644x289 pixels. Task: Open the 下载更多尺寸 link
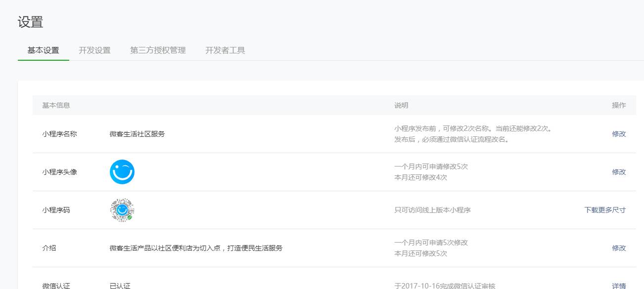pyautogui.click(x=605, y=210)
